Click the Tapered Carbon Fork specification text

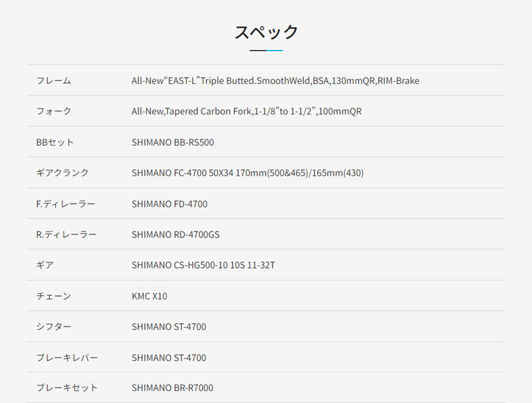click(246, 111)
